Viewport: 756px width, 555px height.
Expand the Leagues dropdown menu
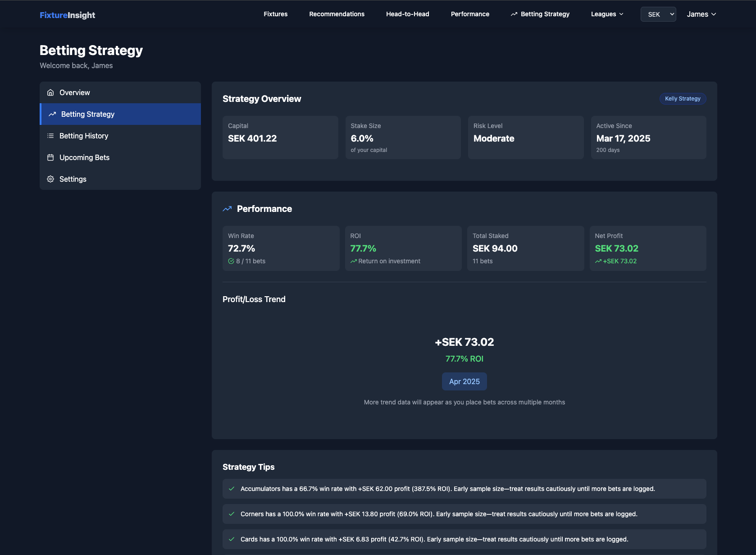click(x=607, y=14)
